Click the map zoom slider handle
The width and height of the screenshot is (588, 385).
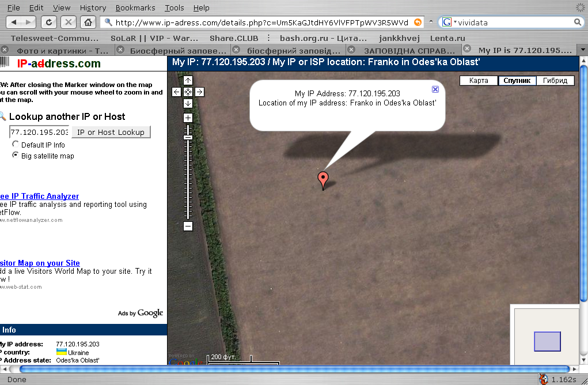click(x=188, y=137)
